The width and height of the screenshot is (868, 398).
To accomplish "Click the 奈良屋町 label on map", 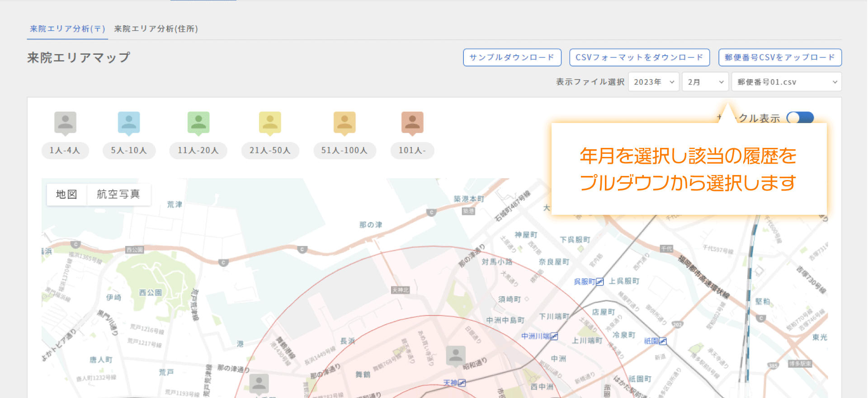I will click(x=554, y=262).
